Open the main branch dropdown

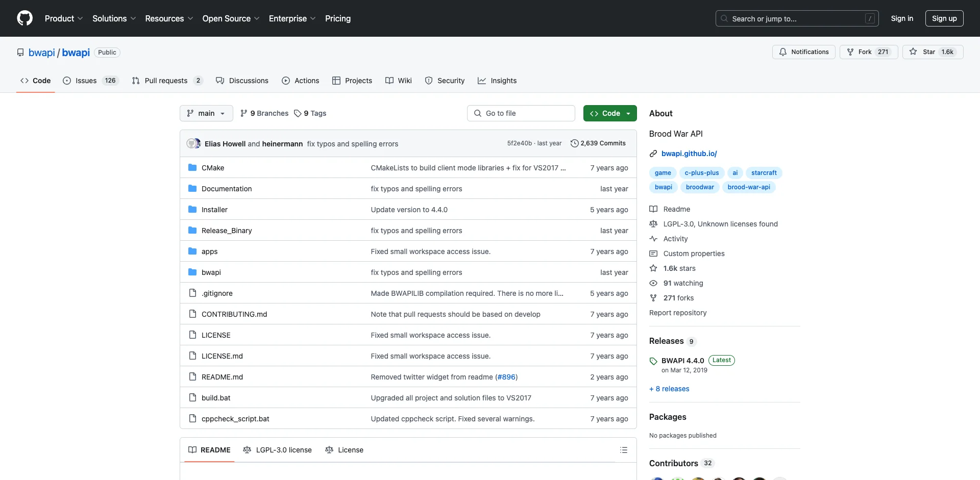[x=206, y=113]
